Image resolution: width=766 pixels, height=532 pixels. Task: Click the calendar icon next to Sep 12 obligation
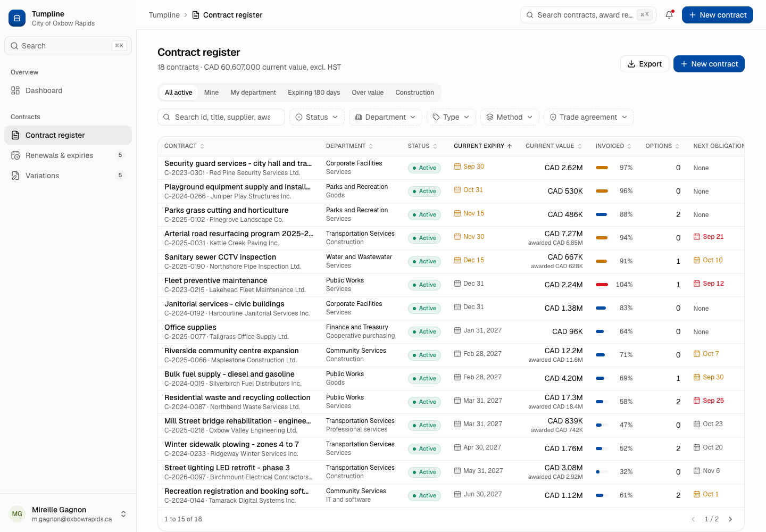point(697,284)
